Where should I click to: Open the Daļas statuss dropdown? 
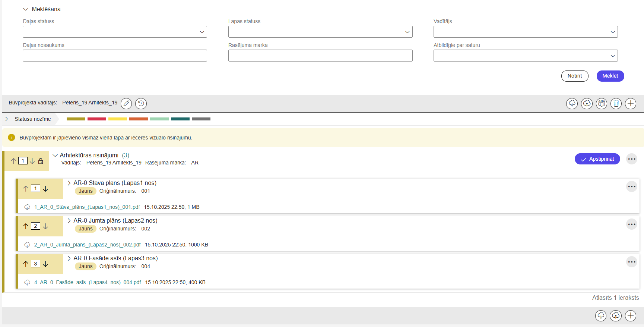(x=115, y=32)
